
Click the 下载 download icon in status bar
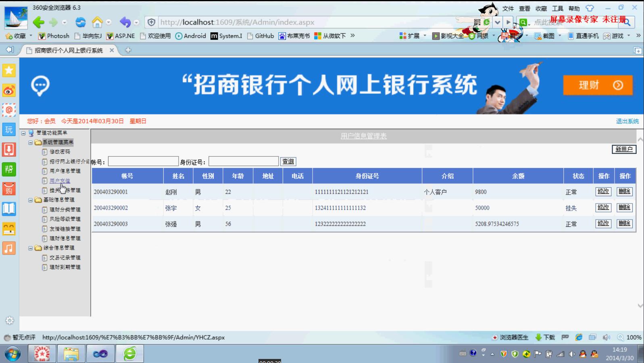pyautogui.click(x=545, y=337)
